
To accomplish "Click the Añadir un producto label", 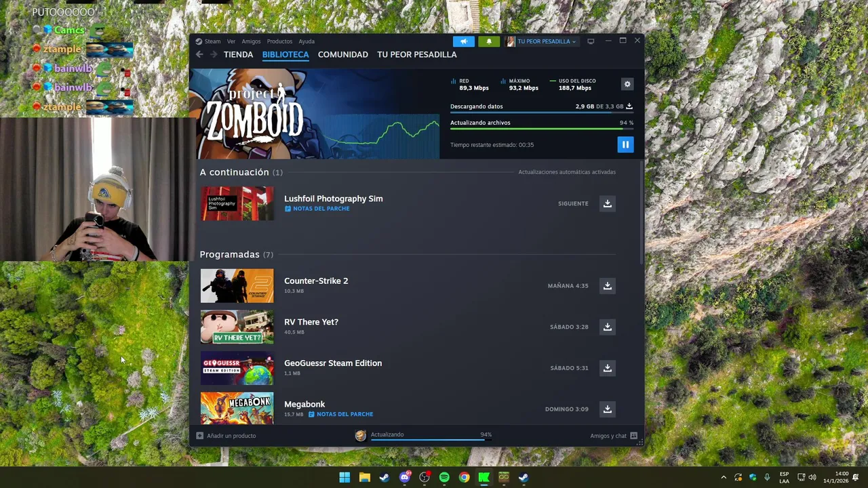I will pos(231,436).
